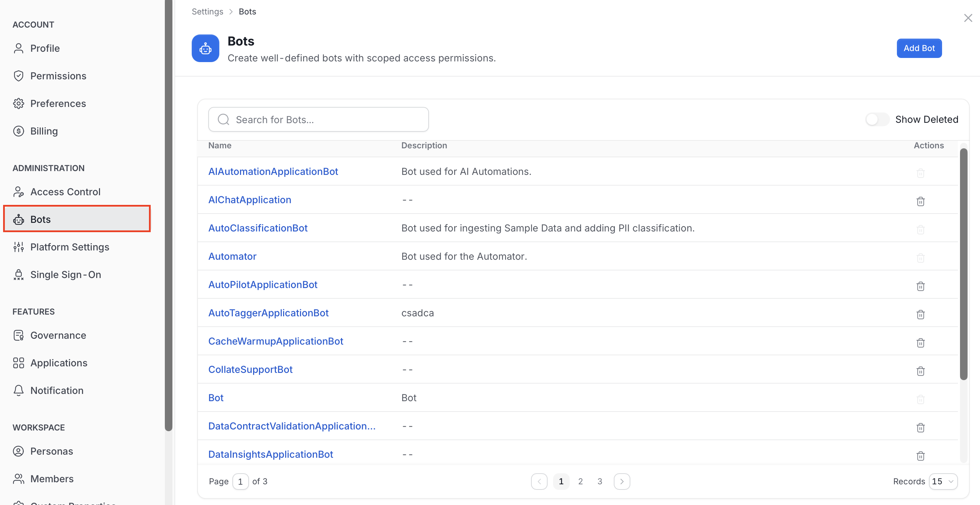Click the Billing dollar icon
The width and height of the screenshot is (980, 505).
(x=18, y=131)
